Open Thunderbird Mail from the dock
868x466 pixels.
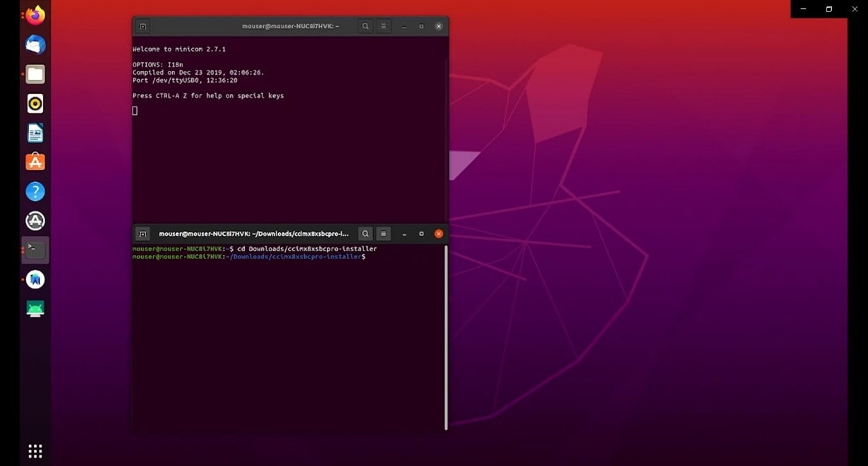[x=35, y=45]
